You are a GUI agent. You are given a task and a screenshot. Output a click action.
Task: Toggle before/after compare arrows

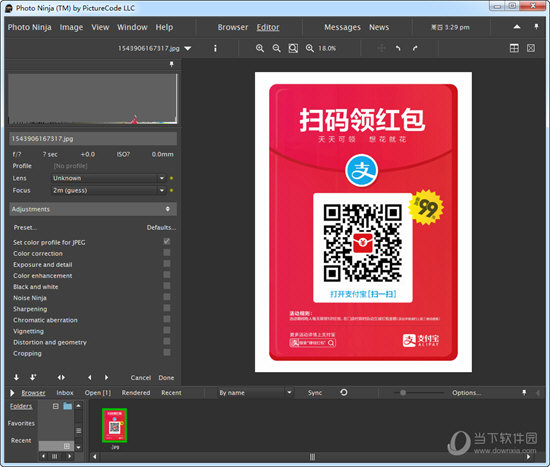61,378
